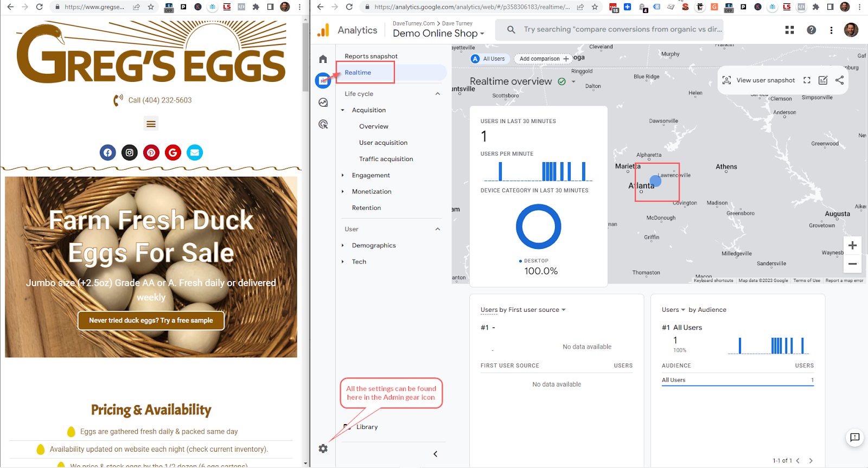Open the Traffic acquisition report
The width and height of the screenshot is (868, 468).
386,159
